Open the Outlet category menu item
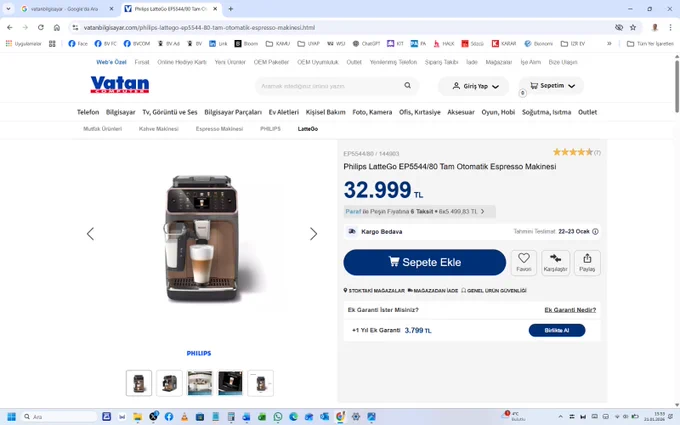The image size is (680, 425). coord(587,112)
